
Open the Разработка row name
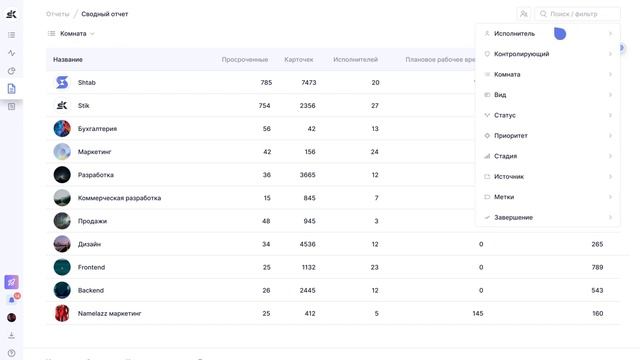click(x=96, y=175)
